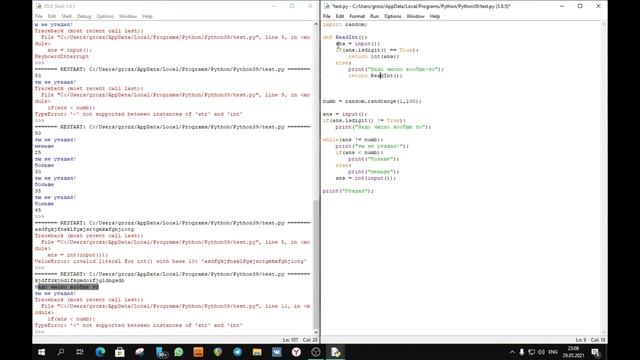Open Run menu in test.py editor
Image resolution: width=640 pixels, height=360 pixels.
(375, 16)
